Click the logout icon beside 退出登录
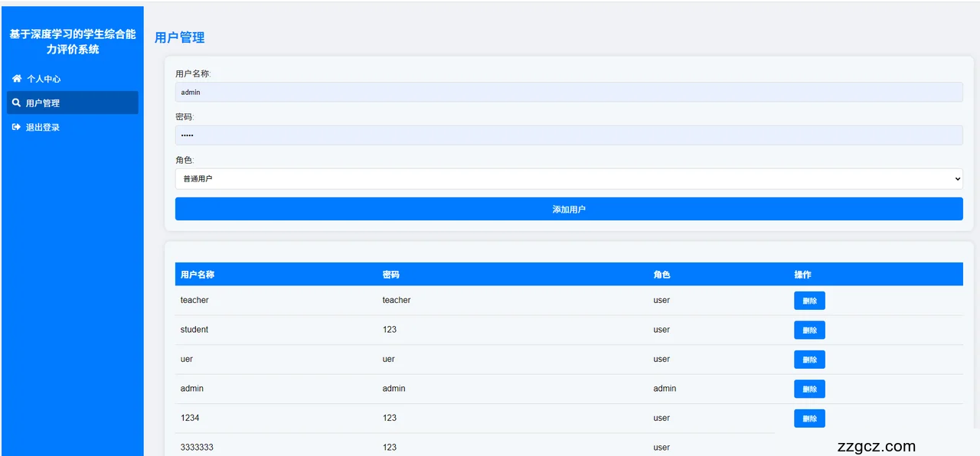 click(16, 127)
